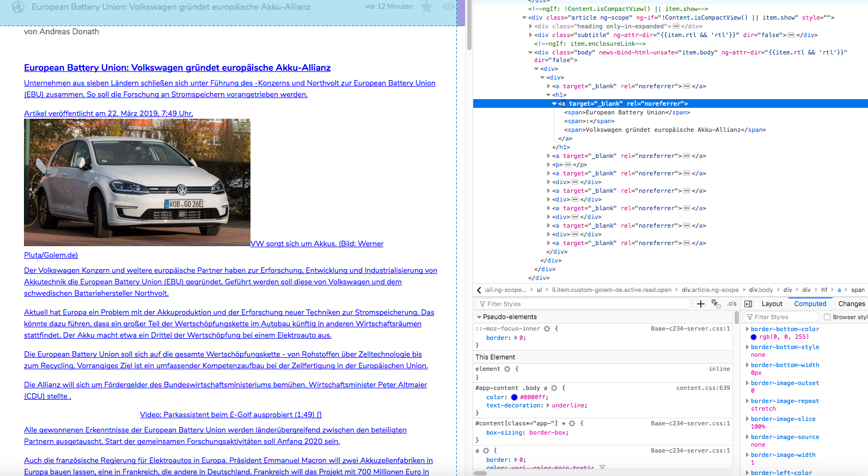
Task: Open the #0000ff color swatch in rules
Action: pyautogui.click(x=514, y=397)
